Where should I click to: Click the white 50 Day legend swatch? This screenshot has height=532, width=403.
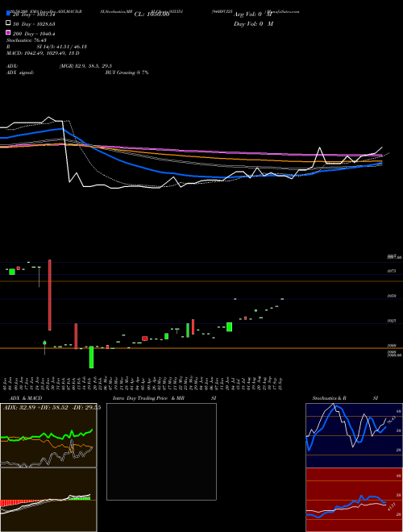click(x=8, y=23)
